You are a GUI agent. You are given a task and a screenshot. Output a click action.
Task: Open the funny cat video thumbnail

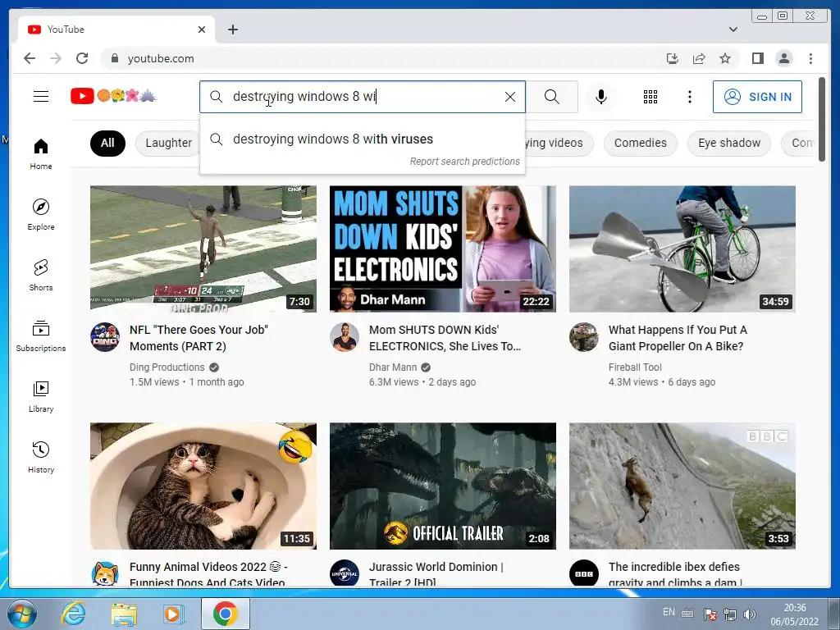(203, 486)
